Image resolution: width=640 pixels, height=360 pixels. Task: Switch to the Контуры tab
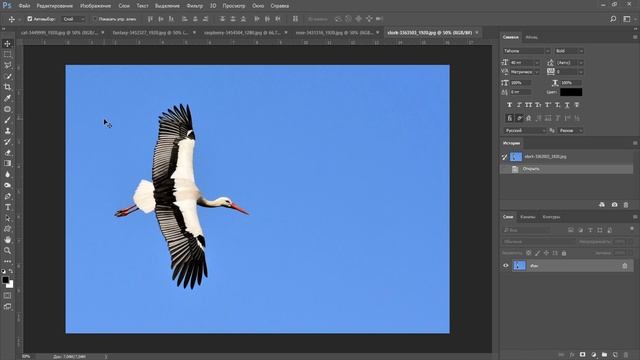(x=551, y=217)
